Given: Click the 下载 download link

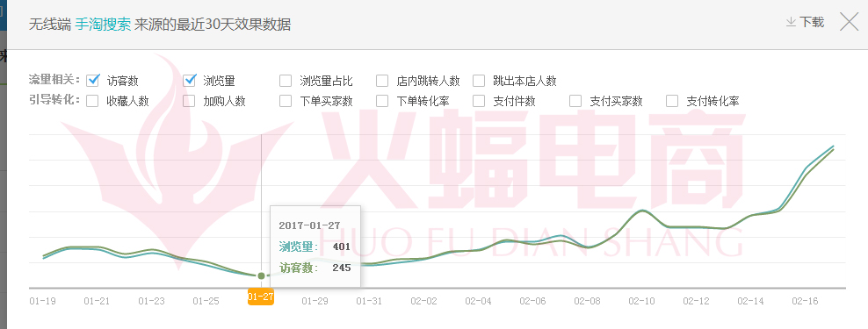Looking at the screenshot, I should coord(812,22).
